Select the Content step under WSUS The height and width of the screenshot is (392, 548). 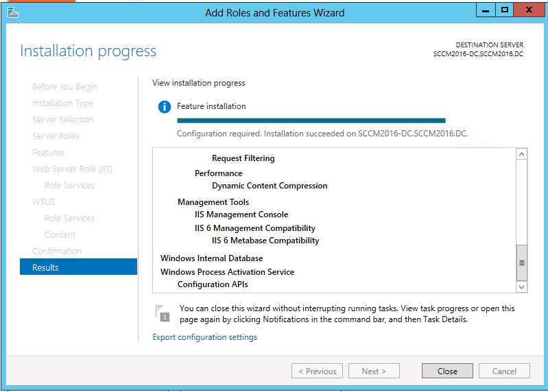pos(60,234)
